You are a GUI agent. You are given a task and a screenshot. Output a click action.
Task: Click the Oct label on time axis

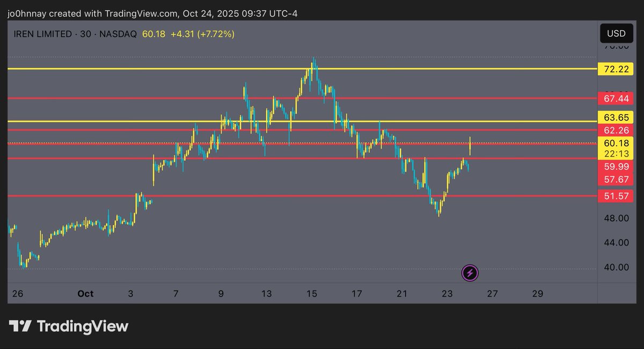85,294
